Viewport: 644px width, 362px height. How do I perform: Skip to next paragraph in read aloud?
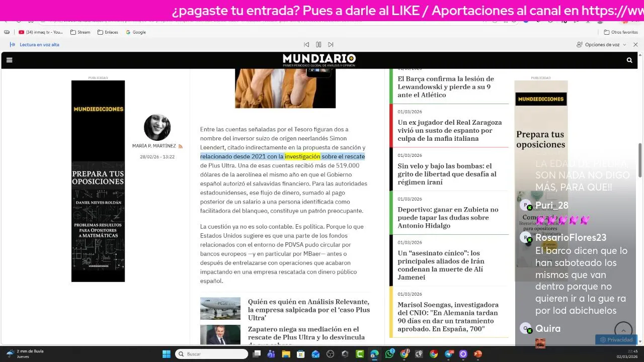click(x=331, y=45)
